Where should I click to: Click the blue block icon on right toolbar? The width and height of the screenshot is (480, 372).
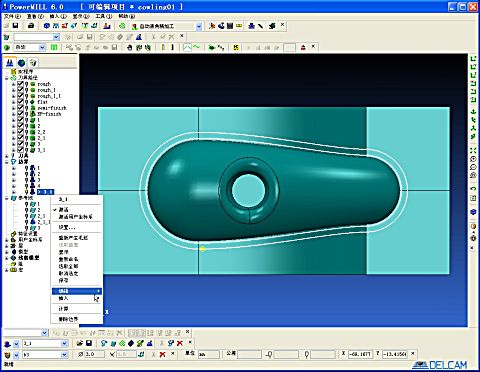click(473, 212)
